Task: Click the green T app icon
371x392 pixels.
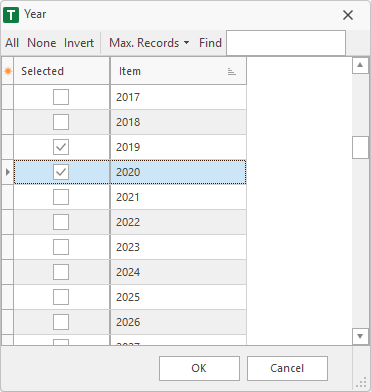Action: 11,15
